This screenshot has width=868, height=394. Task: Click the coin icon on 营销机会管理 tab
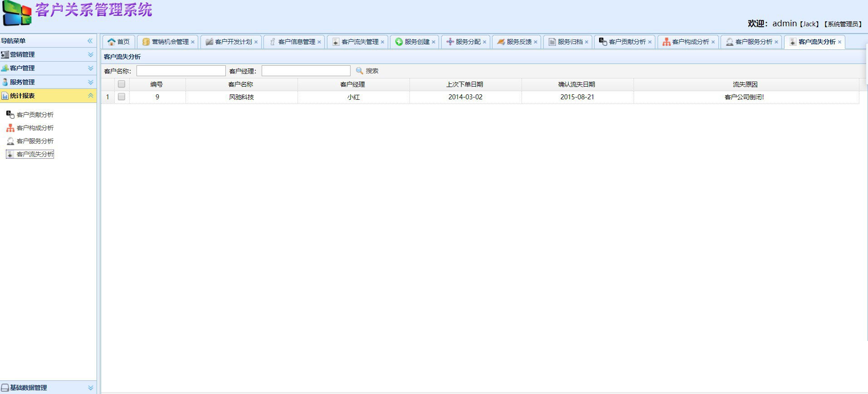[x=146, y=42]
